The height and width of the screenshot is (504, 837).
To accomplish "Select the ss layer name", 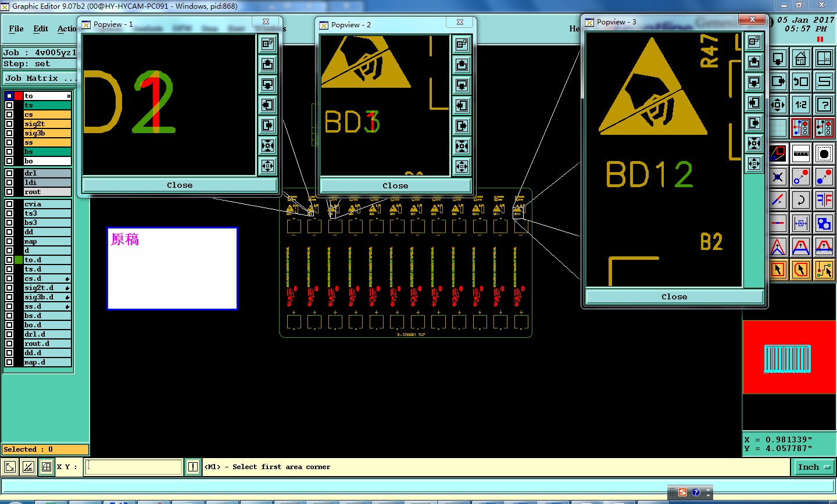I will pyautogui.click(x=47, y=142).
